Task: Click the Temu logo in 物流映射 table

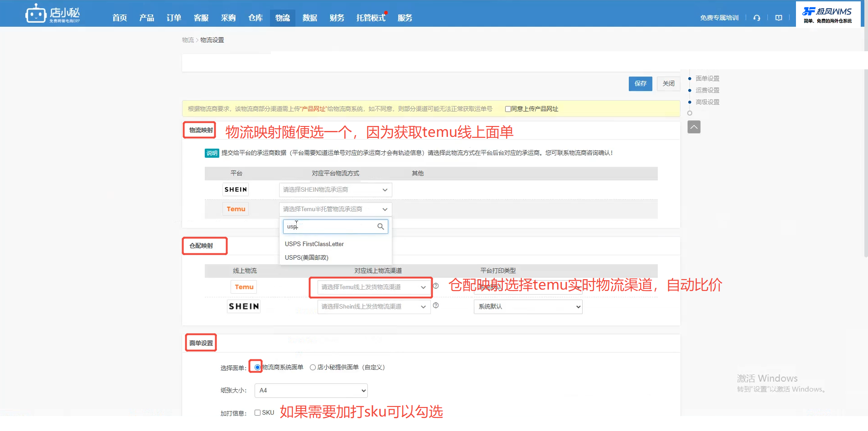Action: 236,209
